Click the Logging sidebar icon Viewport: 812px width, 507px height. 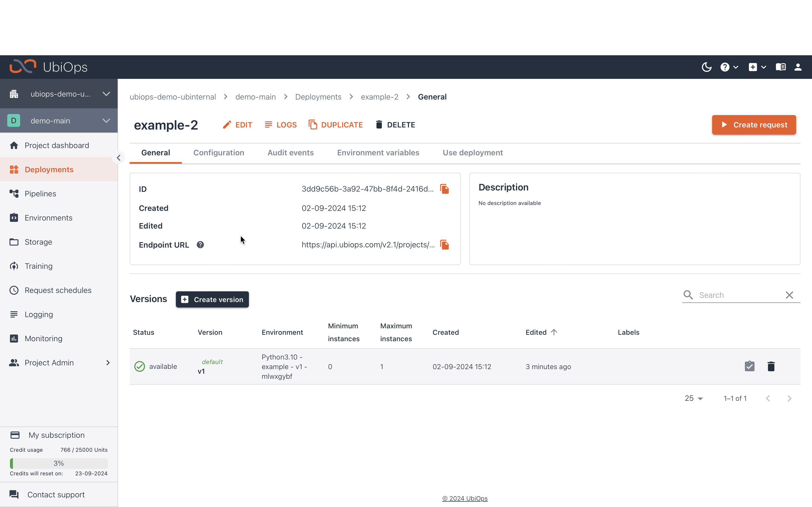click(14, 314)
